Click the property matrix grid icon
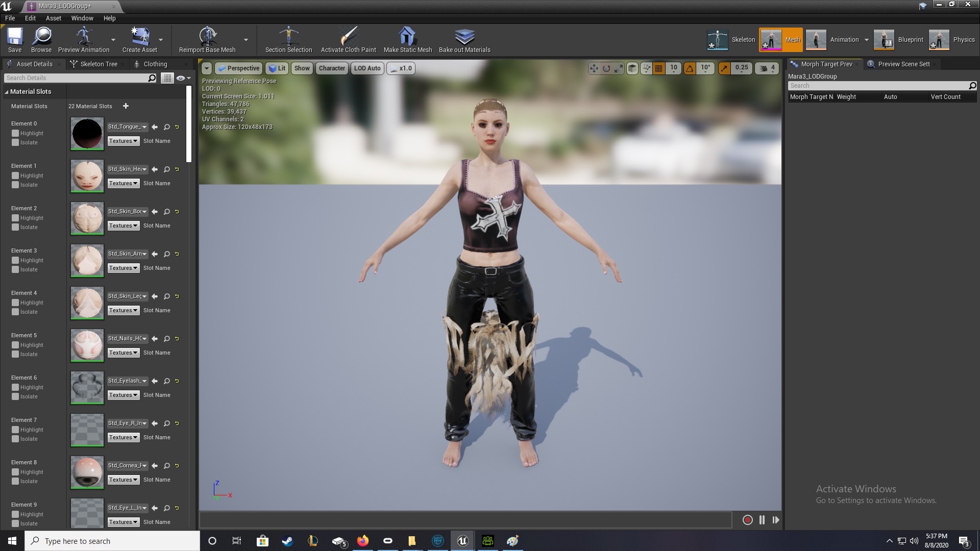This screenshot has height=551, width=980. [167, 78]
